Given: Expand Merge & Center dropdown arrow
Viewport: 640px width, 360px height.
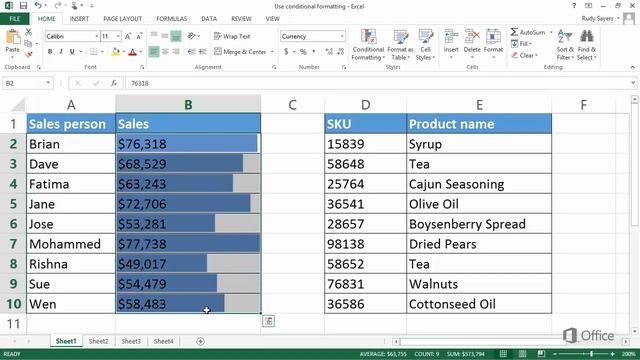Looking at the screenshot, I should pyautogui.click(x=272, y=52).
